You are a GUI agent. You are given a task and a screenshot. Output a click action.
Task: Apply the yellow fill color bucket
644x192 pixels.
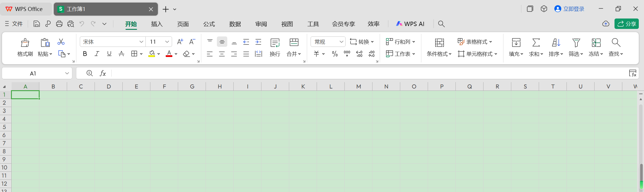tap(152, 54)
